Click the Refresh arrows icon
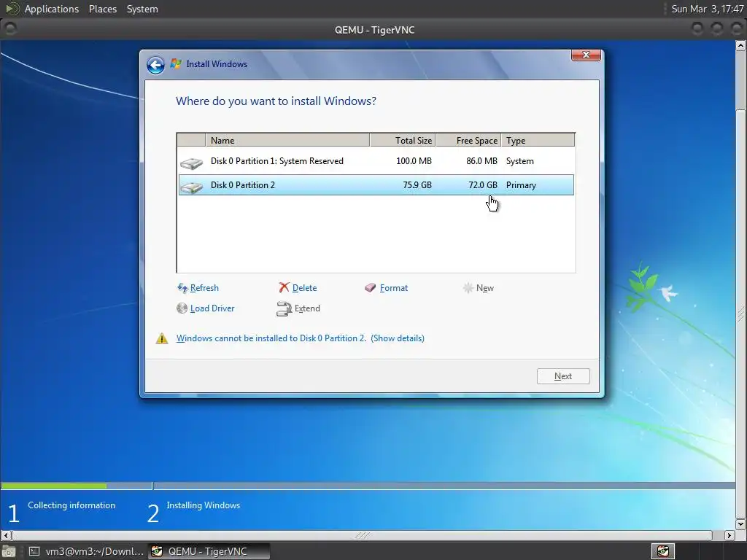The image size is (747, 560). point(182,287)
